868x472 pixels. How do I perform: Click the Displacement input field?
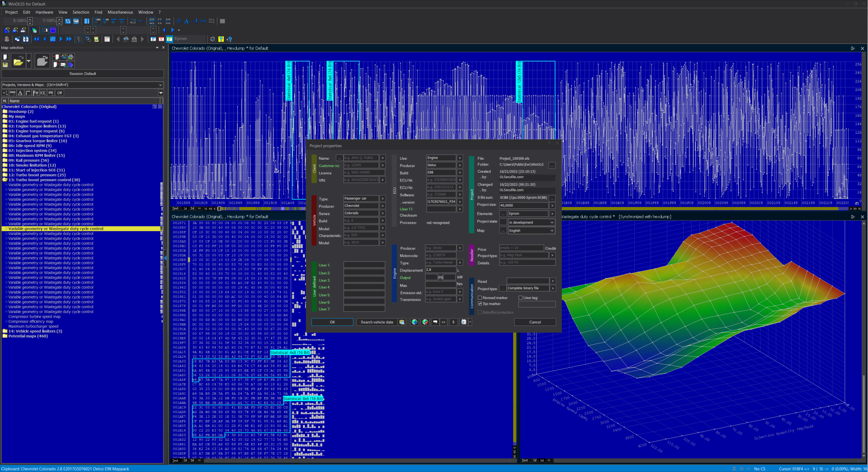pos(440,270)
